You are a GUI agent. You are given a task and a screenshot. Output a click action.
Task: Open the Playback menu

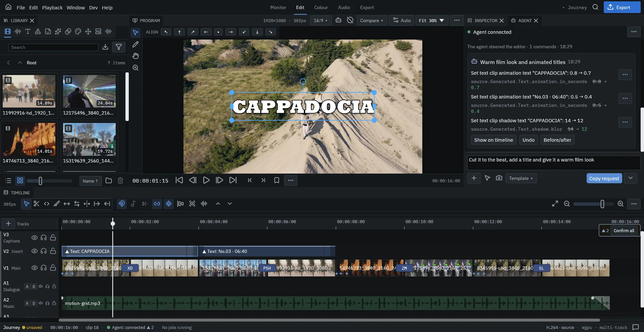52,7
